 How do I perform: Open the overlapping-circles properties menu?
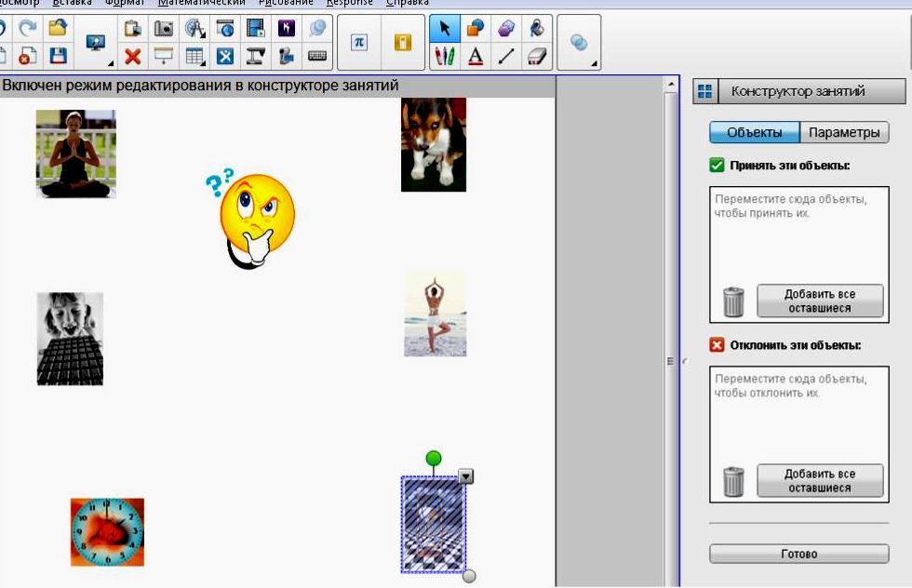pos(579,43)
